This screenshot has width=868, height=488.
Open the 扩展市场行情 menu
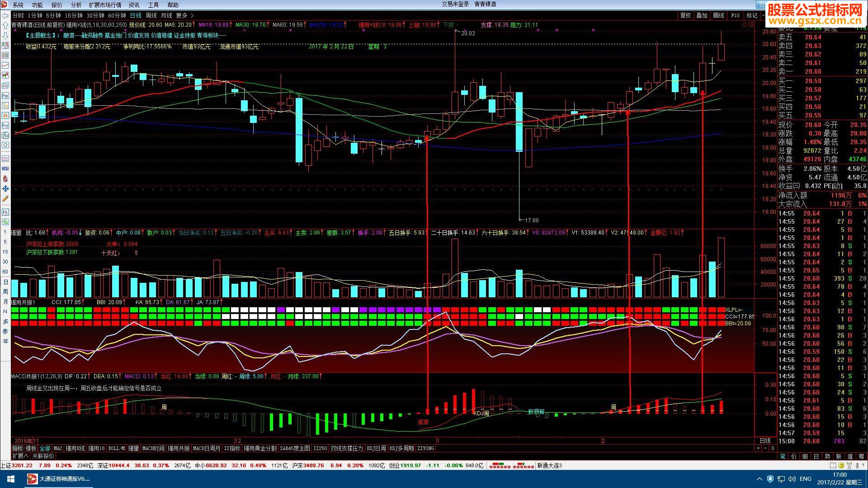click(x=105, y=5)
